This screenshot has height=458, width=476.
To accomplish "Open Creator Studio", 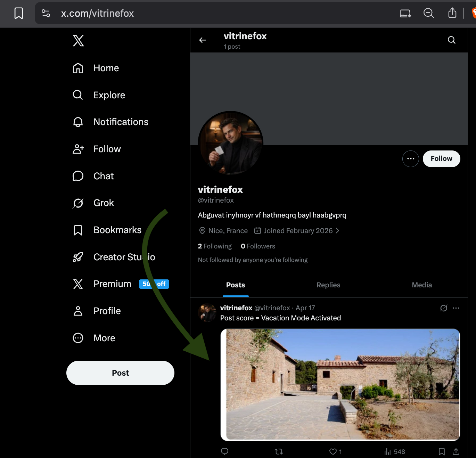I will [x=124, y=257].
